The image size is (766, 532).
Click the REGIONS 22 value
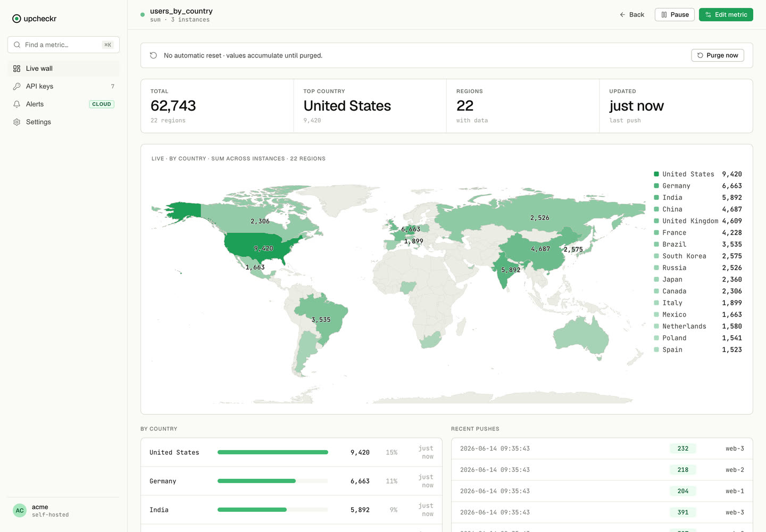[465, 106]
